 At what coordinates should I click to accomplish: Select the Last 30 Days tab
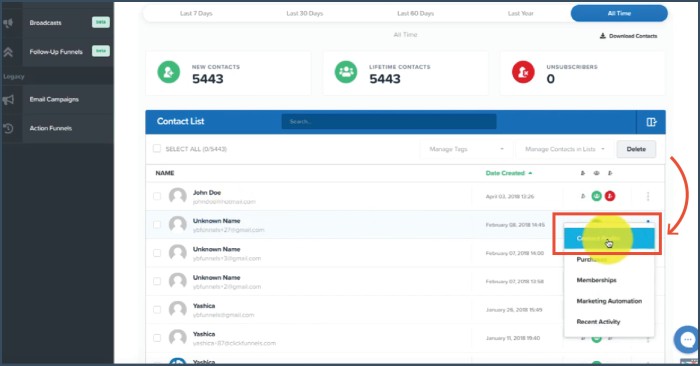point(304,13)
